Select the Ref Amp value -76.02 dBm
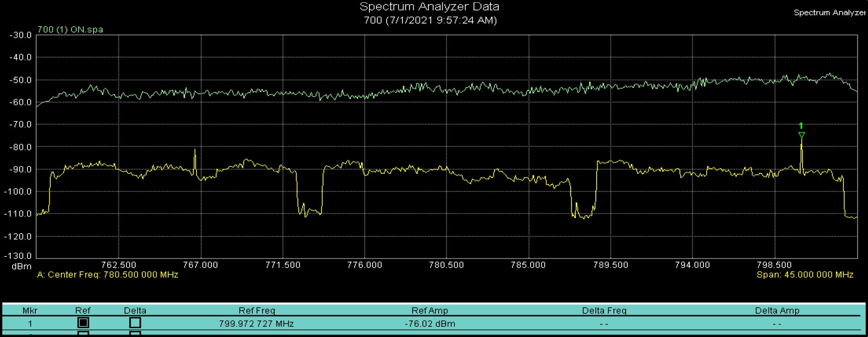Viewport: 868px width, 337px height. [430, 324]
